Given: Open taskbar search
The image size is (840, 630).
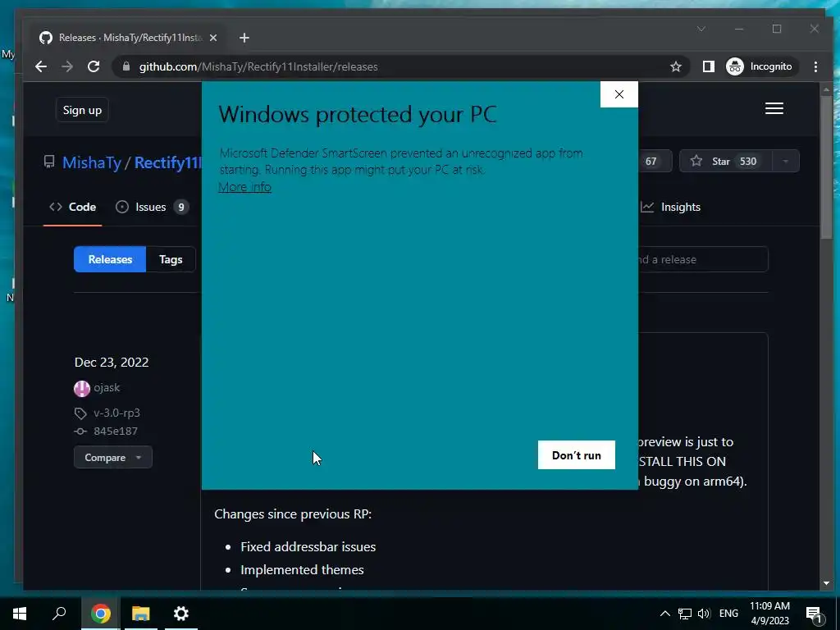Looking at the screenshot, I should 59,614.
